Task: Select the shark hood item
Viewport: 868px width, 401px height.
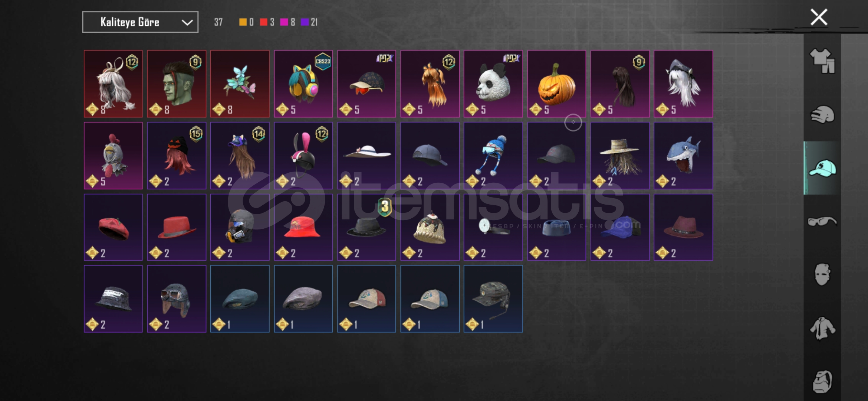Action: 683,156
